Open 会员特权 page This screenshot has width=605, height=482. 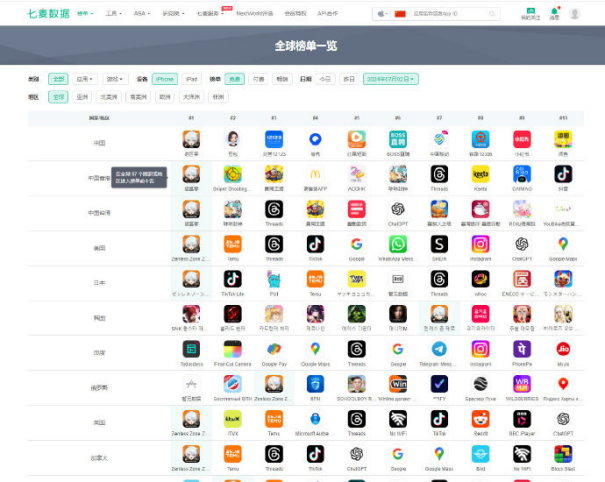pyautogui.click(x=296, y=14)
